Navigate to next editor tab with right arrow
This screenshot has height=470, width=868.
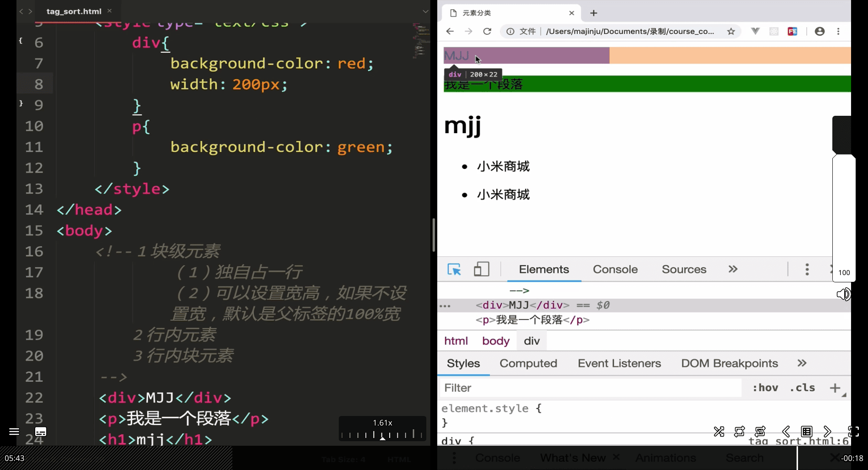point(30,11)
